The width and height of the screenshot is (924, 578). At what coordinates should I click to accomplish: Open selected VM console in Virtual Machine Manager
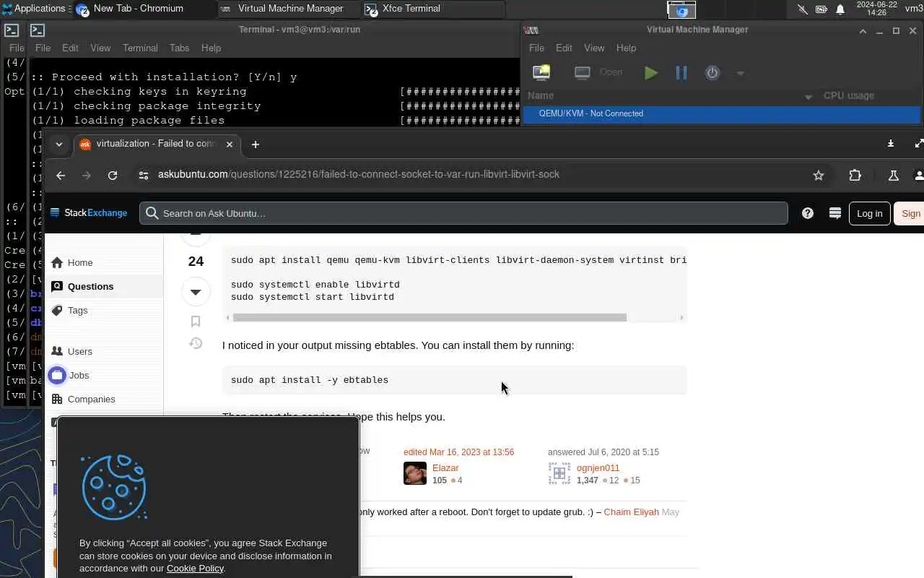(598, 72)
